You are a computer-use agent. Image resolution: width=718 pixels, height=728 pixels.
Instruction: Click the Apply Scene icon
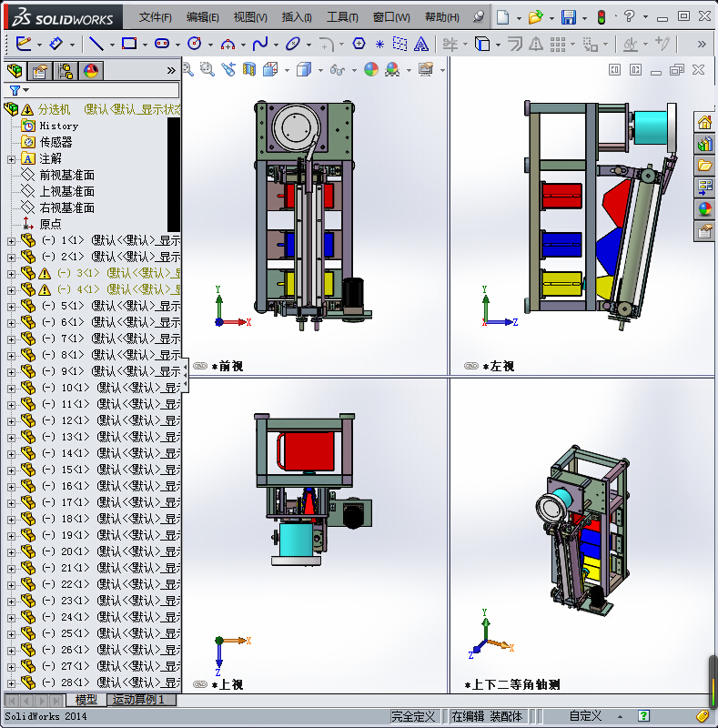click(392, 70)
